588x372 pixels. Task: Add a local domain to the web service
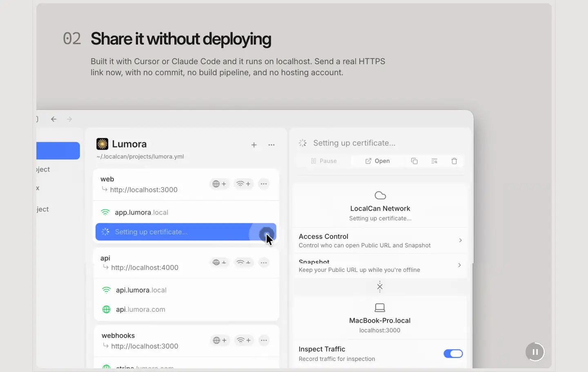[243, 184]
